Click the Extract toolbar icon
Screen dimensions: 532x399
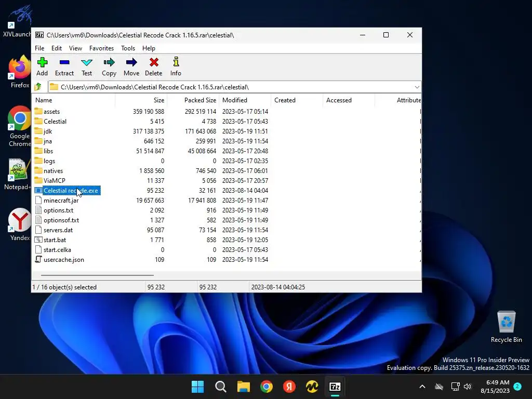coord(64,62)
